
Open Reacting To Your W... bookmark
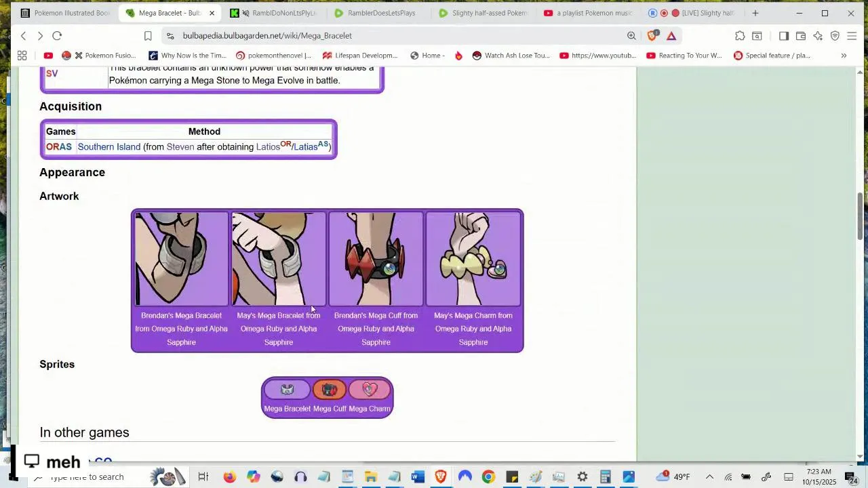pyautogui.click(x=684, y=56)
